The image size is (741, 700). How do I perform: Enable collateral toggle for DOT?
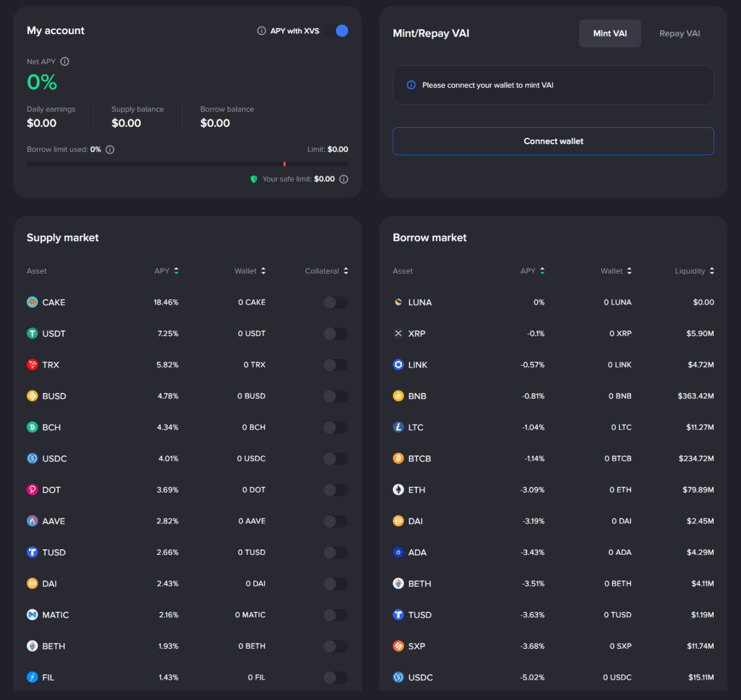[336, 490]
